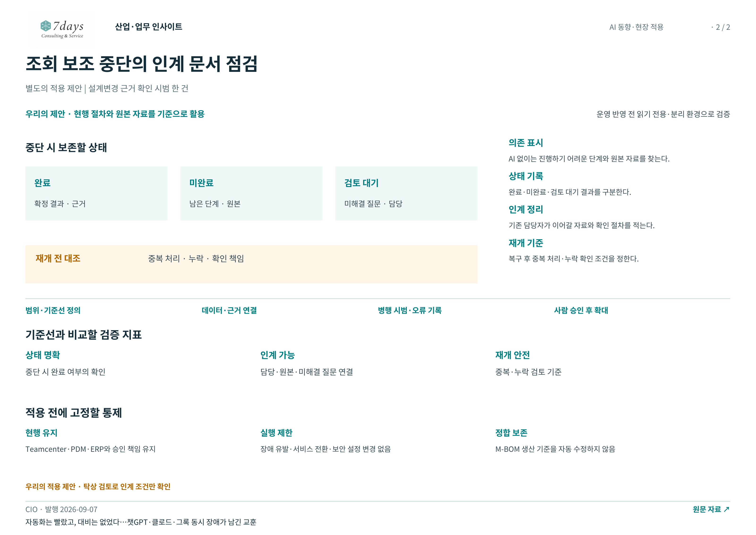
Task: Click the text 확정 결과 · 근거
Action: tap(60, 204)
